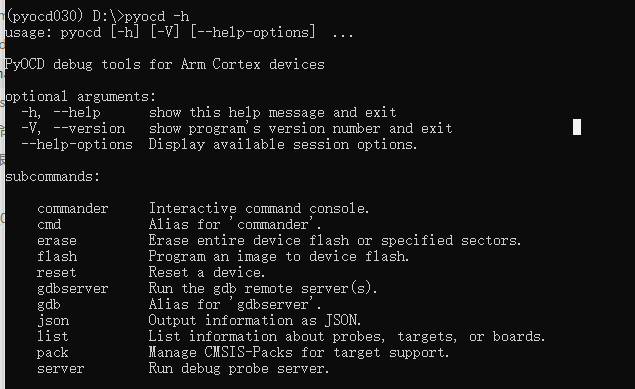Click the 'list' subcommand entry
This screenshot has height=389, width=635.
click(x=53, y=336)
